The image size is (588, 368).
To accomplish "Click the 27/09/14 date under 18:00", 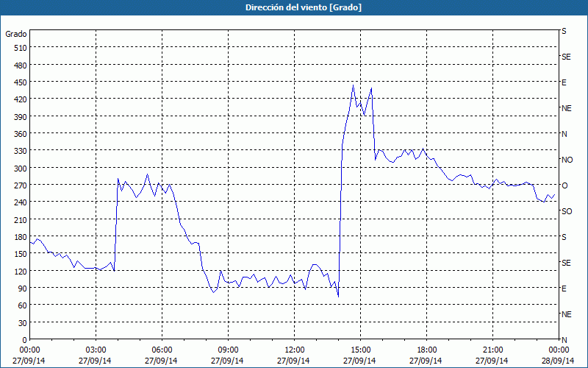I will 426,361.
